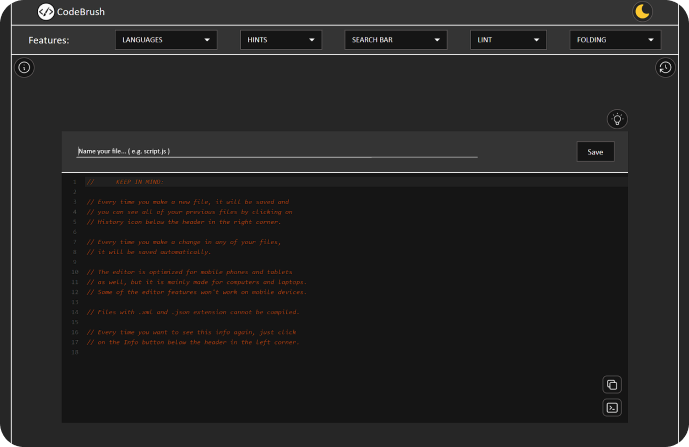Focus the 'Name your file...' input field

pos(277,151)
